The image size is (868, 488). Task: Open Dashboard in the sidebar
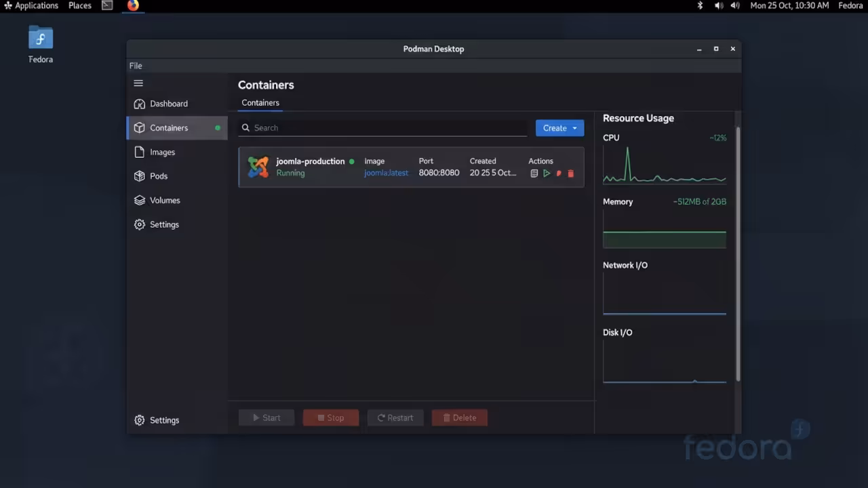pyautogui.click(x=177, y=104)
